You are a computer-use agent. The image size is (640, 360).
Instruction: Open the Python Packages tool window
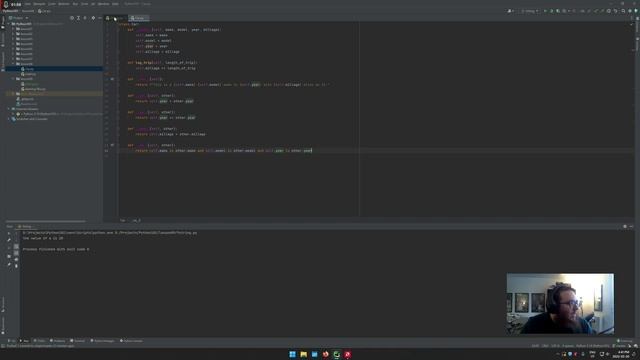[102, 341]
